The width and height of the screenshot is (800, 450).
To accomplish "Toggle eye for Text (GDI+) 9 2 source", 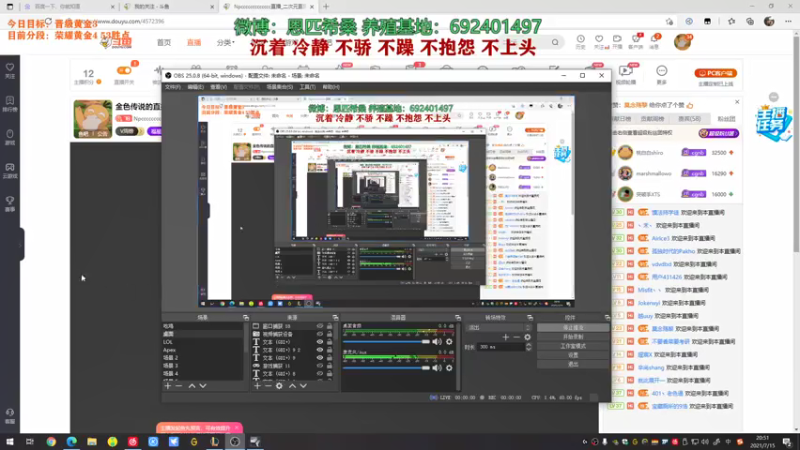I will pyautogui.click(x=320, y=350).
